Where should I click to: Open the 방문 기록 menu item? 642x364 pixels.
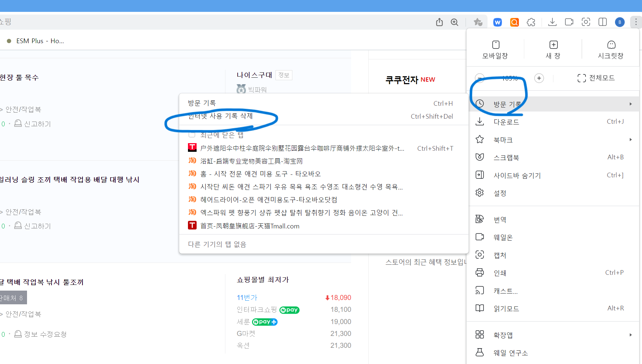(x=553, y=104)
